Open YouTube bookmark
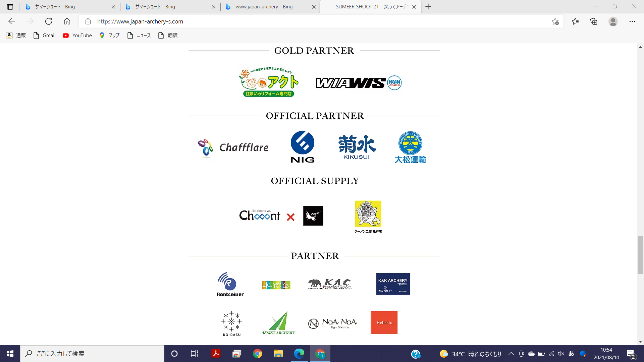Screen dimensions: 644x362 point(77,36)
